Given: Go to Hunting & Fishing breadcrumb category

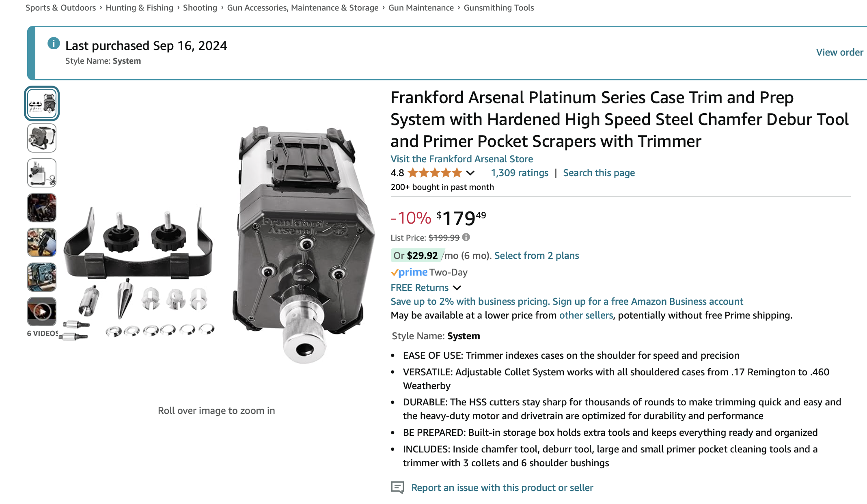Looking at the screenshot, I should (139, 8).
